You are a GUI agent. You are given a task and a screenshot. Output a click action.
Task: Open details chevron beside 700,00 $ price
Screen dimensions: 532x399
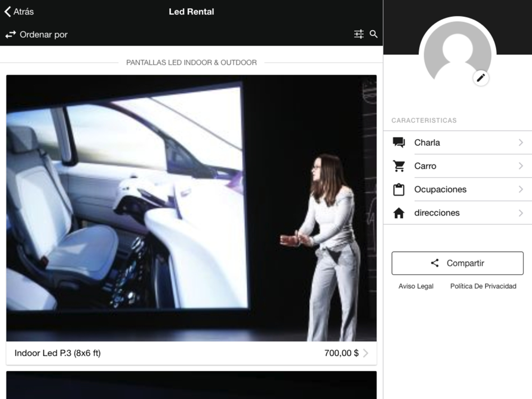[366, 353]
